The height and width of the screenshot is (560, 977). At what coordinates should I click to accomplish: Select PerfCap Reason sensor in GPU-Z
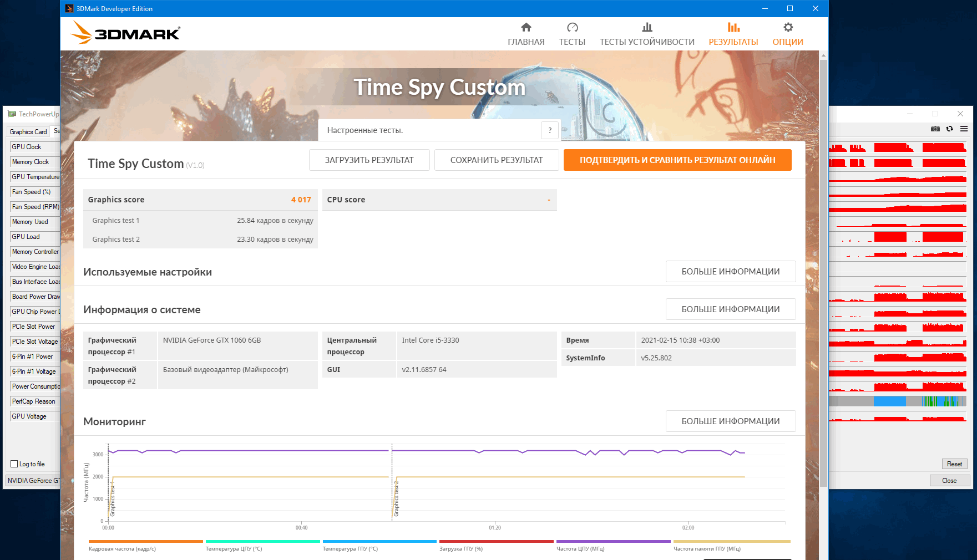pos(35,401)
